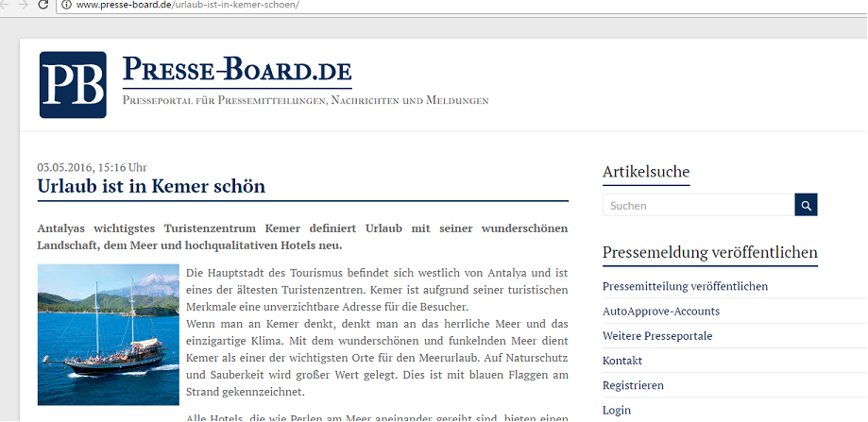Focus the Suchen search field
This screenshot has width=868, height=422.
[698, 205]
